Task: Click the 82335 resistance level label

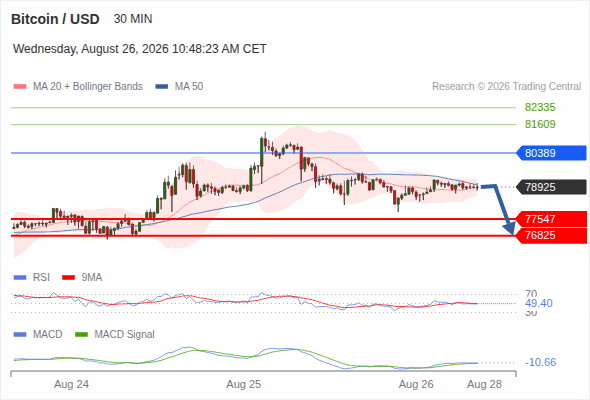Action: 540,108
